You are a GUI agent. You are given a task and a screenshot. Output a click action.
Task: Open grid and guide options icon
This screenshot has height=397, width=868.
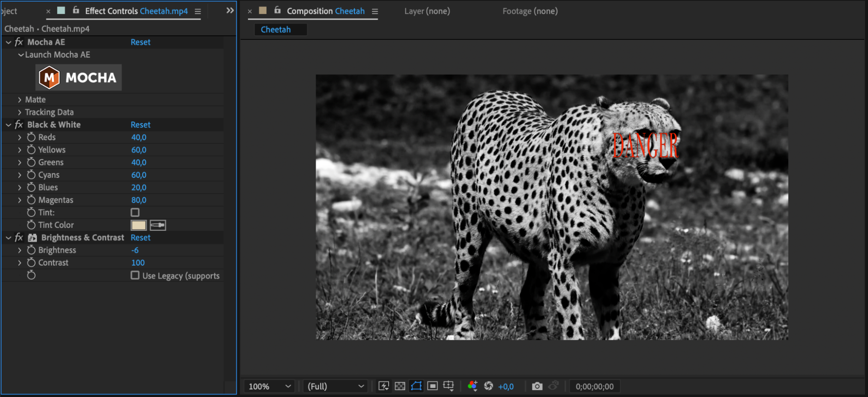tap(449, 386)
